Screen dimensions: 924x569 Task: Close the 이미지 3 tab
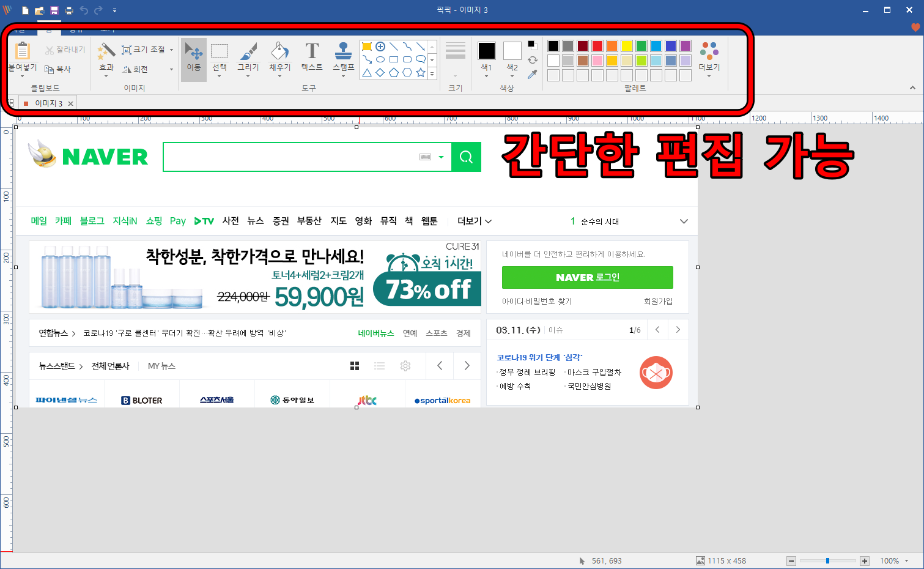point(70,103)
